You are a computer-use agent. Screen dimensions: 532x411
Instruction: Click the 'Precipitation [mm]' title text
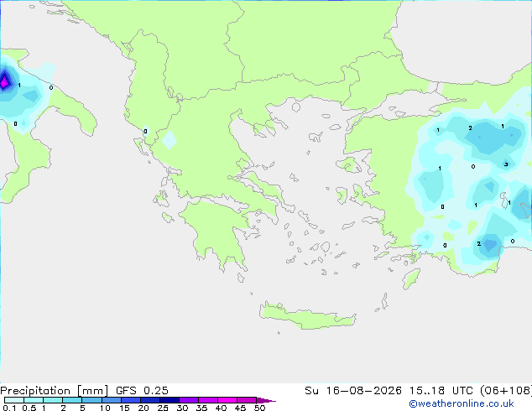[54, 391]
